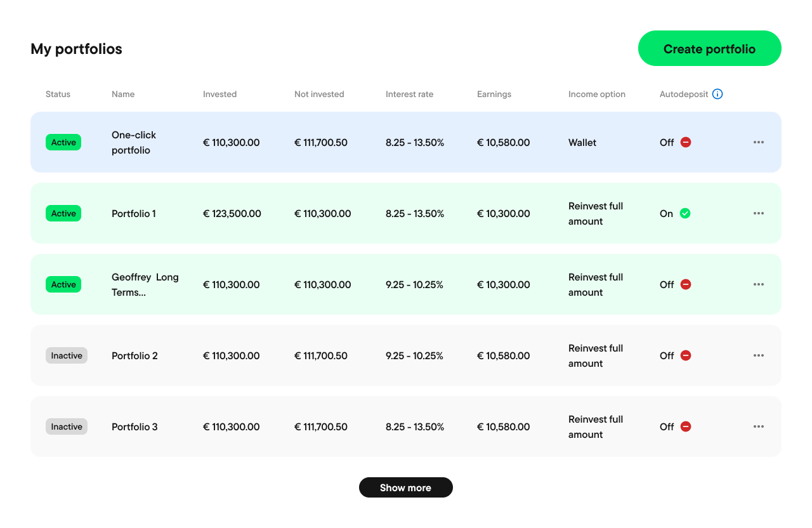Open the Autodeposit info tooltip icon
812x528 pixels.
tap(717, 94)
